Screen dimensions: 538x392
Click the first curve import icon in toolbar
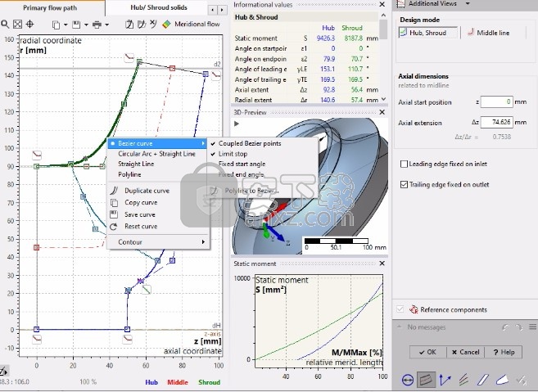click(x=129, y=24)
